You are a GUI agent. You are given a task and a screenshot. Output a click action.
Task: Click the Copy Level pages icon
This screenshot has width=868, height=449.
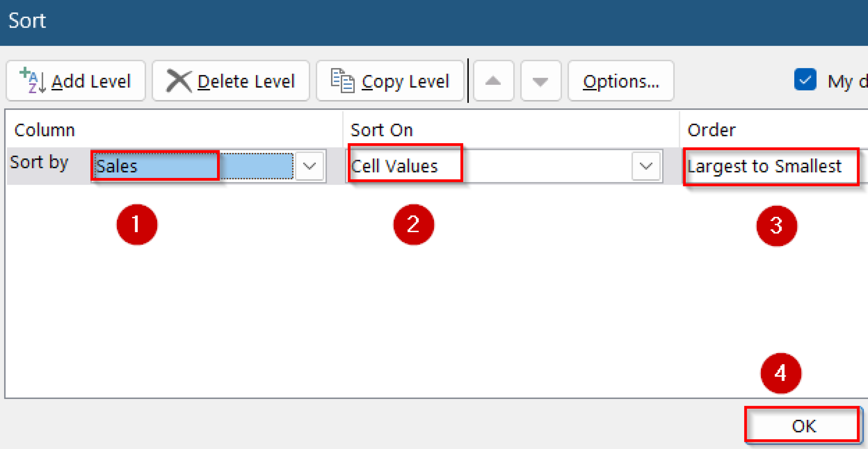(x=342, y=80)
